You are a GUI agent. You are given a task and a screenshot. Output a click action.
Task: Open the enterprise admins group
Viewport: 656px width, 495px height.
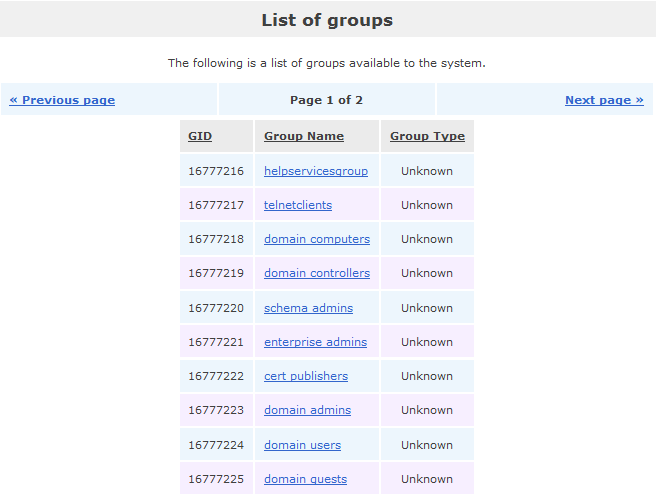(315, 342)
